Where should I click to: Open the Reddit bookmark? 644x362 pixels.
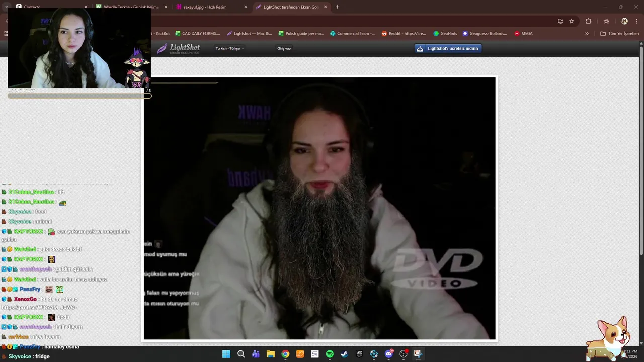404,34
